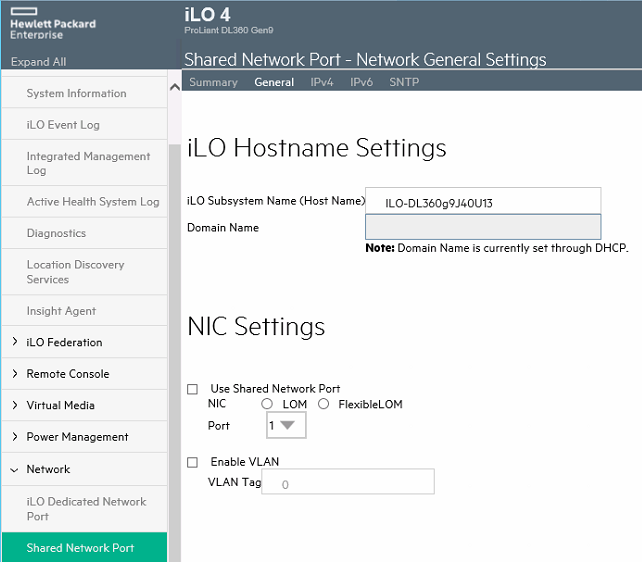Click the VLAN Tag input field
The width and height of the screenshot is (642, 562).
click(348, 482)
